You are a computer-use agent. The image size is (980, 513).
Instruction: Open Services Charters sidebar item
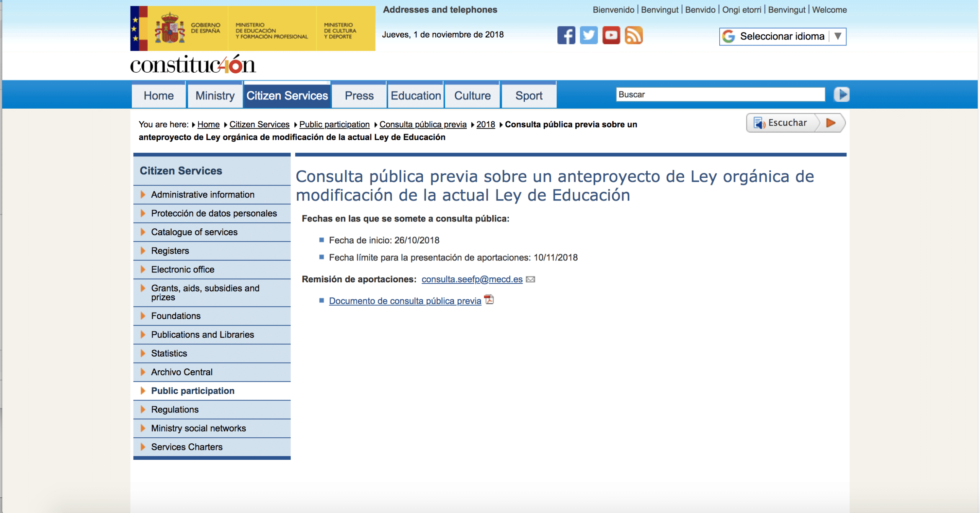[x=212, y=447]
